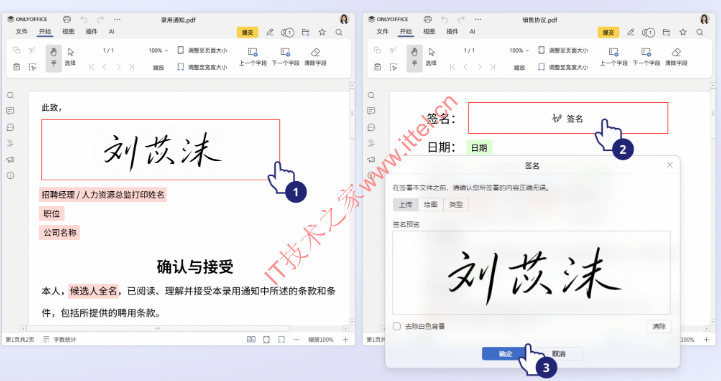Click the green 日期 date field
Screen dimensions: 721x381
(479, 148)
